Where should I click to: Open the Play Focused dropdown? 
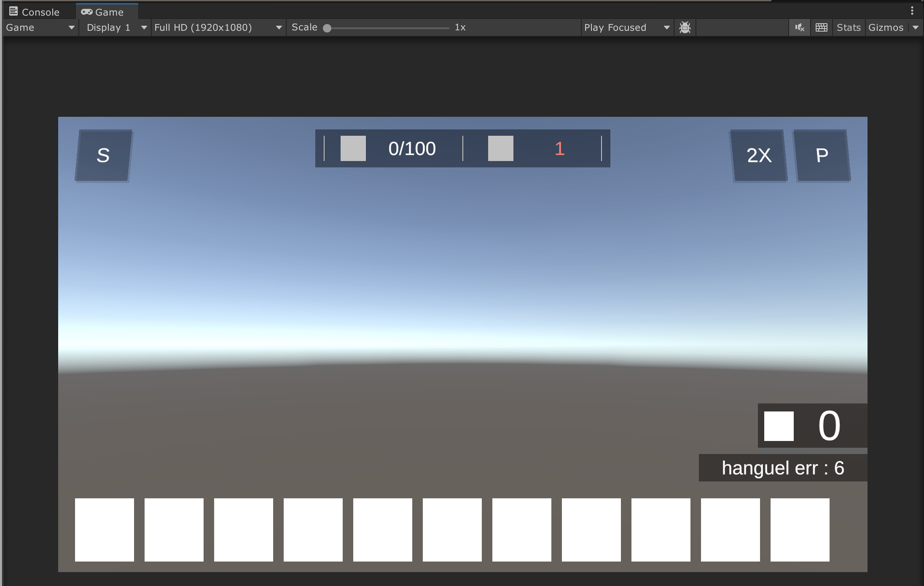click(626, 28)
